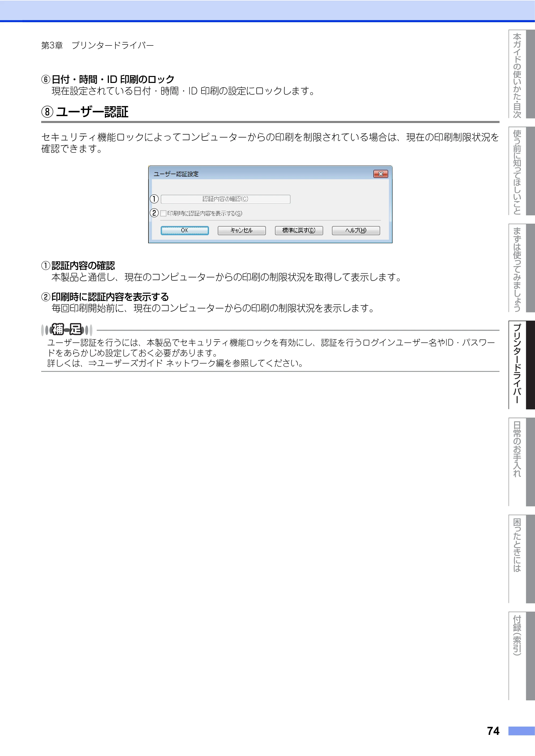The width and height of the screenshot is (535, 756).
Task: Open help with ヘルプ(H) button
Action: [356, 230]
